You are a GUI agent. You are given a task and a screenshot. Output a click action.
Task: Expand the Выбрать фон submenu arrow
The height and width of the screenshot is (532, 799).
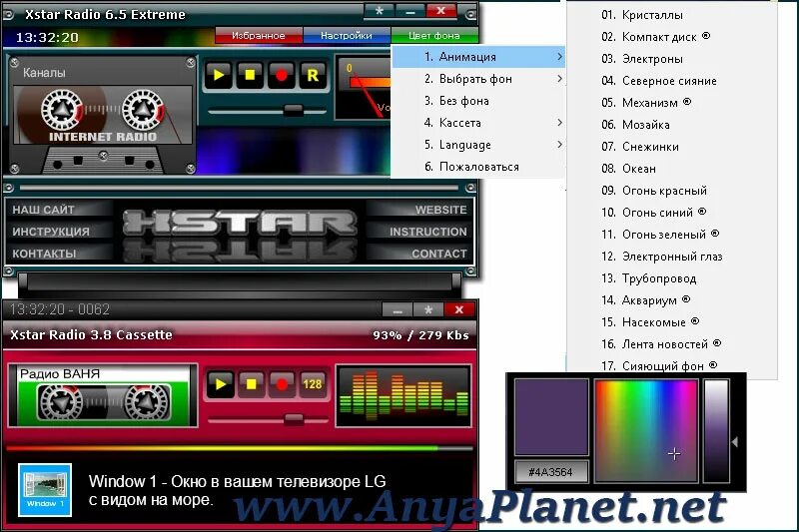[559, 79]
